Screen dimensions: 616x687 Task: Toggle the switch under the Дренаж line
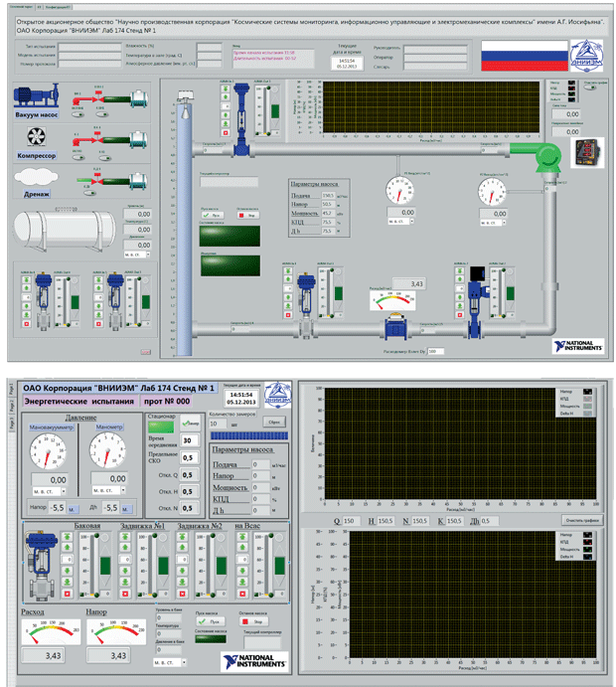89,193
